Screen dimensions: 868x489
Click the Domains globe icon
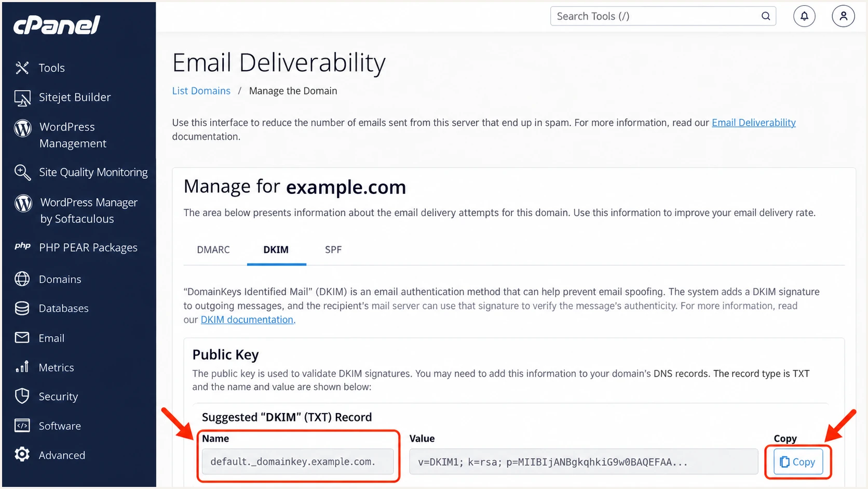[x=22, y=279]
